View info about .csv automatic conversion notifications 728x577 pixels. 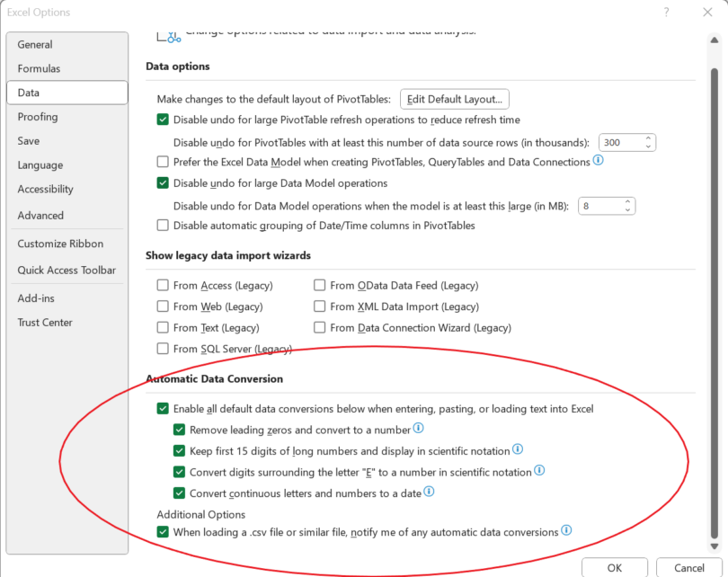coord(566,531)
